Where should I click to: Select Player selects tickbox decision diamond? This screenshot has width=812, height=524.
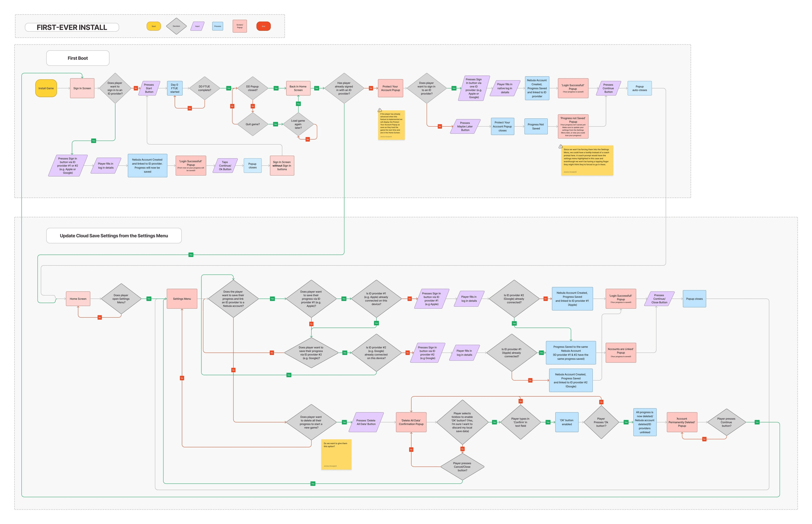click(x=462, y=422)
